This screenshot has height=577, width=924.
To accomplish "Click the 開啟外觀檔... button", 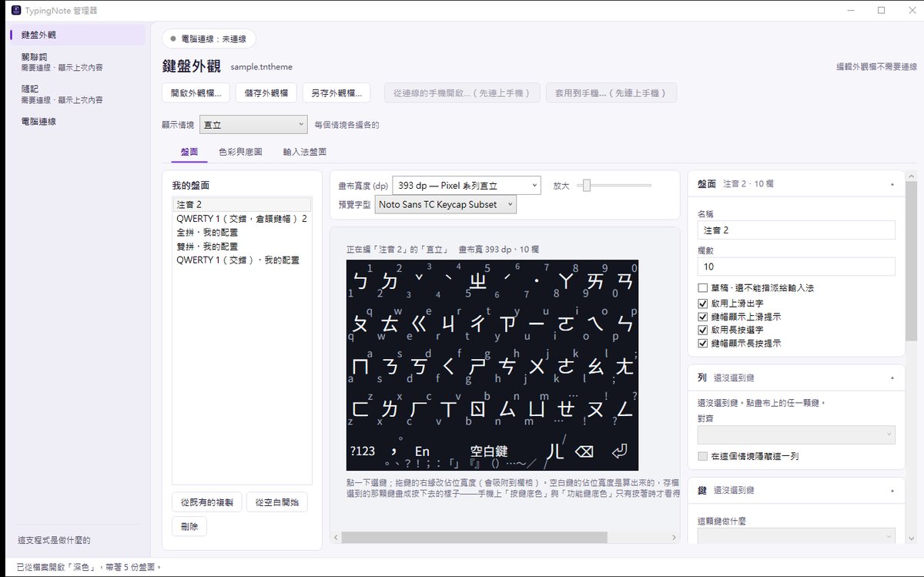I will coord(196,93).
